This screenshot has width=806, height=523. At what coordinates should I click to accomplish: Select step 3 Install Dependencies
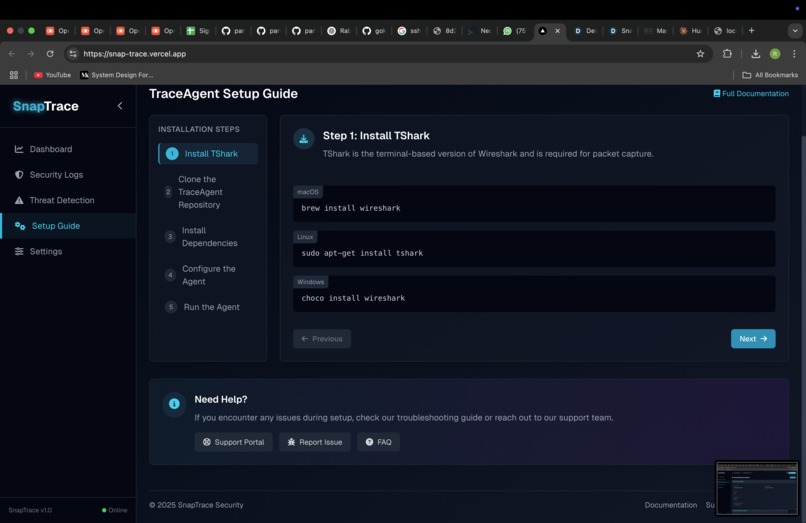tap(208, 237)
